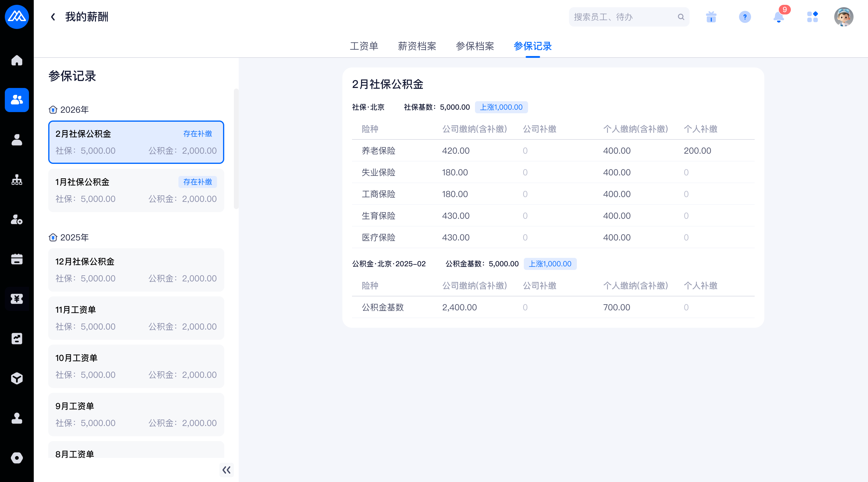Select the 10月工资单 record card
This screenshot has width=868, height=482.
point(136,366)
